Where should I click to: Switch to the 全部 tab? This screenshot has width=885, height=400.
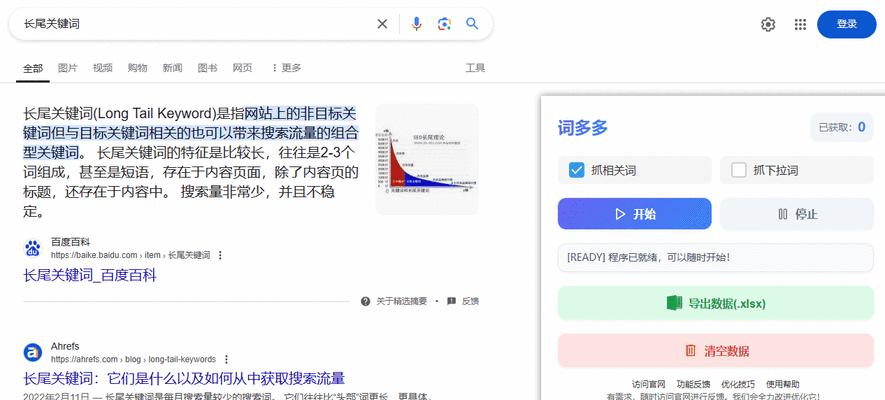(33, 68)
